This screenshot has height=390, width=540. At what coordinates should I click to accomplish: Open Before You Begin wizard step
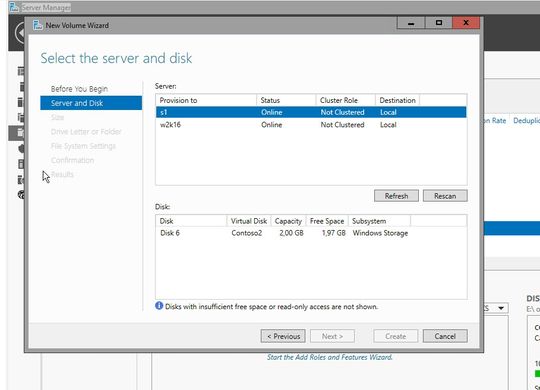point(79,89)
